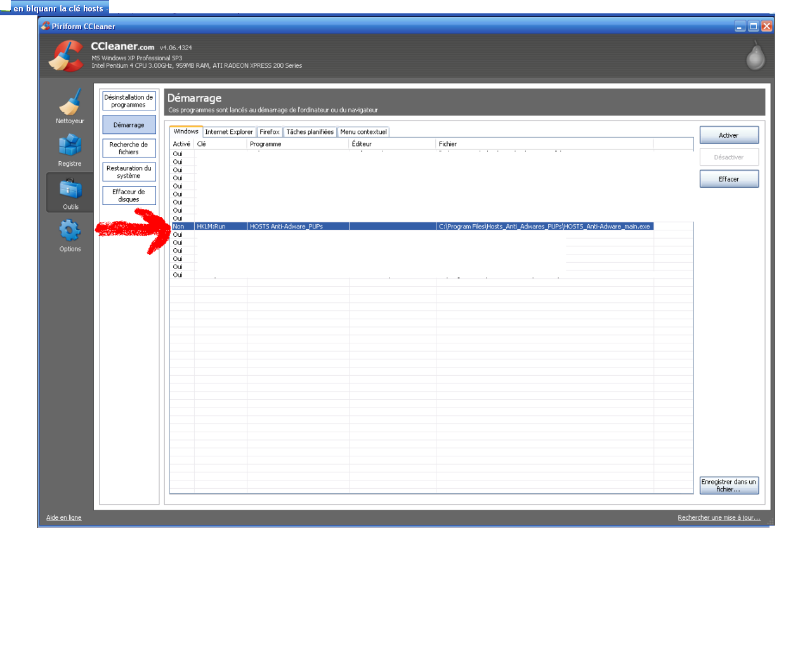812x650 pixels.
Task: Click the Activer button
Action: (729, 135)
